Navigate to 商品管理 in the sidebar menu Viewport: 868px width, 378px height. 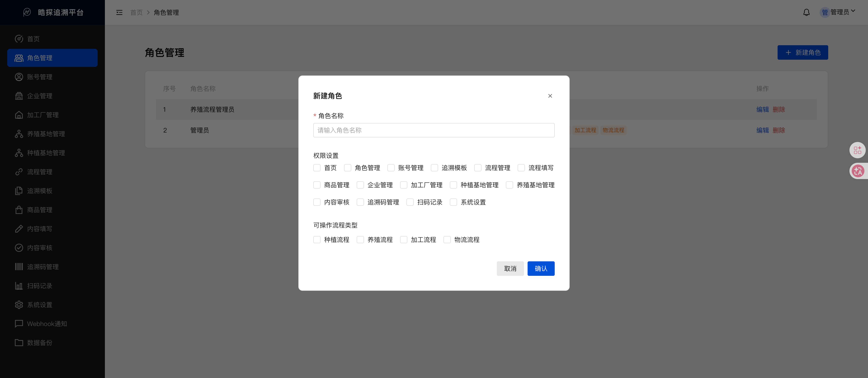[52, 210]
